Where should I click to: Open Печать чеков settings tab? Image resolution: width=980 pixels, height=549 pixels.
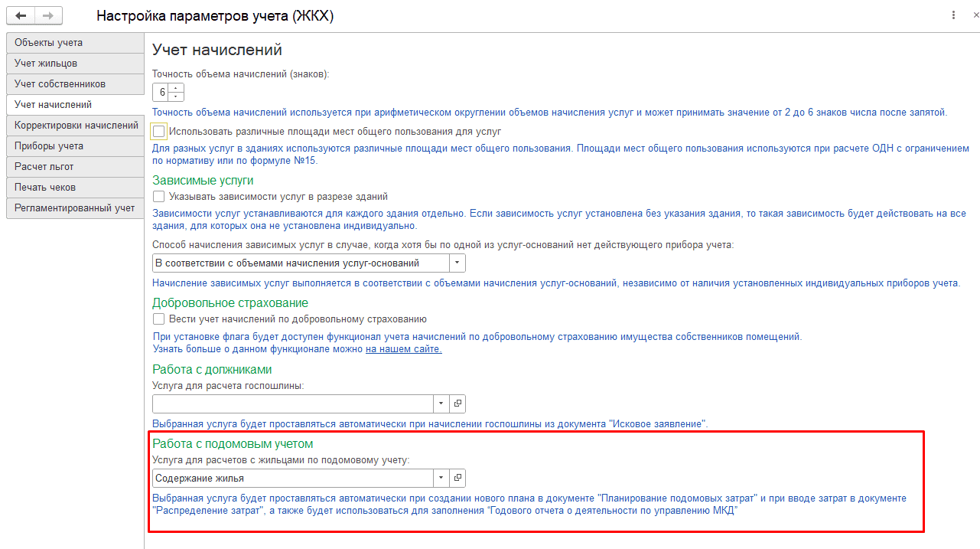(75, 188)
